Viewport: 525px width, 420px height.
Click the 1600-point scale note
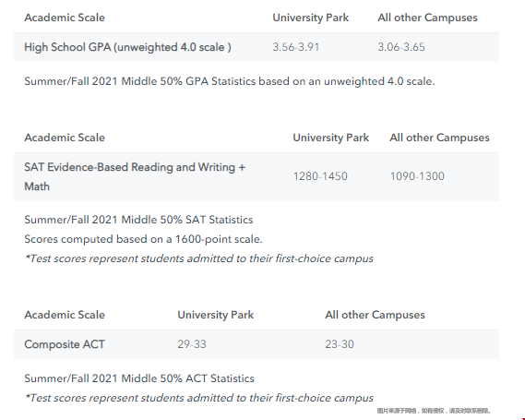coord(143,239)
